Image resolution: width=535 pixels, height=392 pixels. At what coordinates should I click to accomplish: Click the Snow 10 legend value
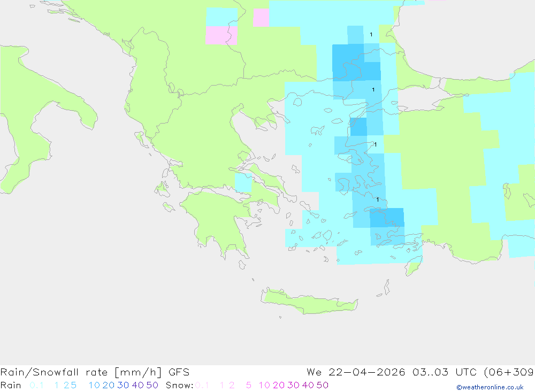point(264,385)
